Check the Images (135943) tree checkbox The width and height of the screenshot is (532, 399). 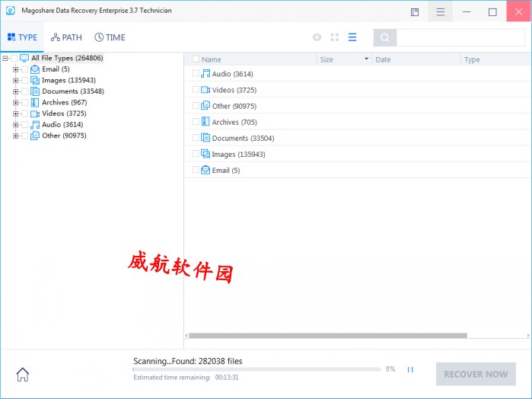coord(25,81)
